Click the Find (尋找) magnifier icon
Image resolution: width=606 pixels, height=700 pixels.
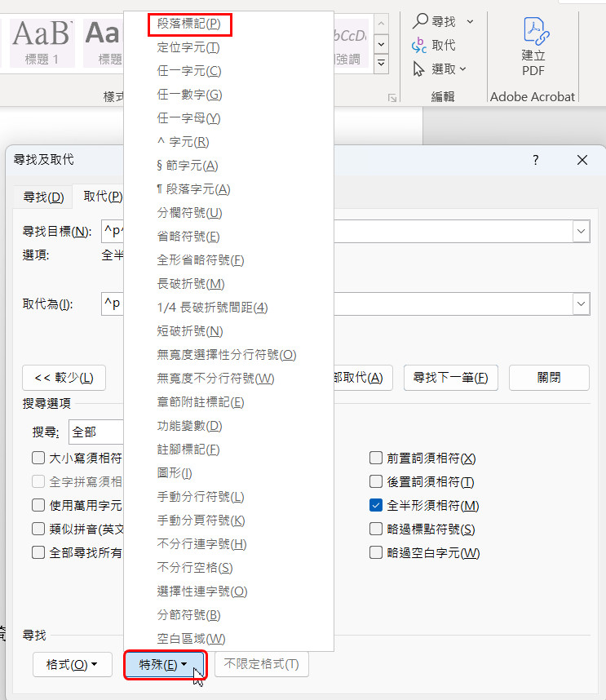421,21
